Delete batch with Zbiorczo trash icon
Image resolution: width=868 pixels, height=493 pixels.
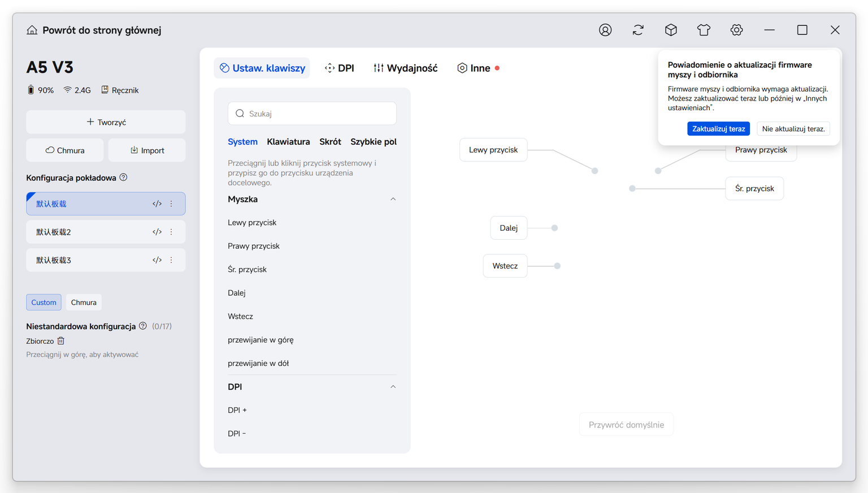pos(61,341)
